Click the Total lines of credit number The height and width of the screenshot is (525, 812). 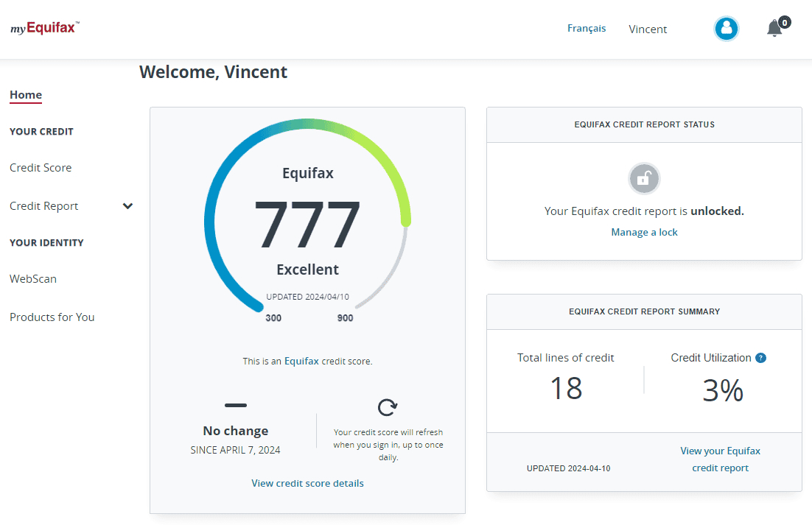point(565,389)
